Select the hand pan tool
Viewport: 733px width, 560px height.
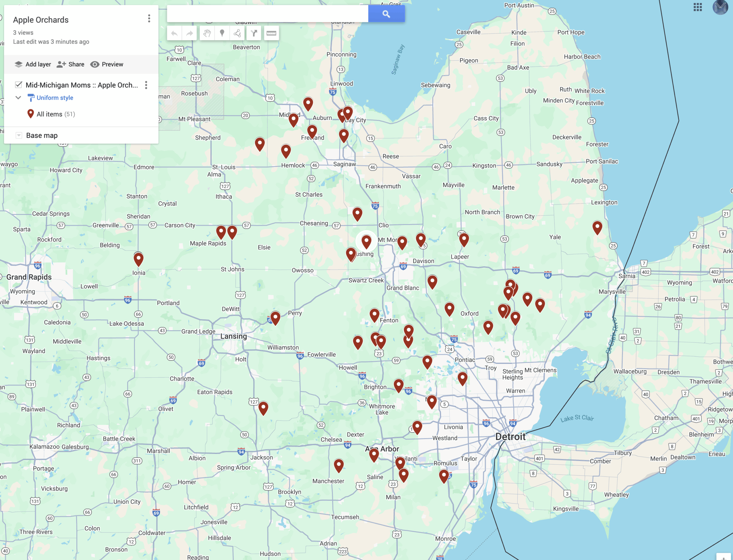tap(207, 33)
